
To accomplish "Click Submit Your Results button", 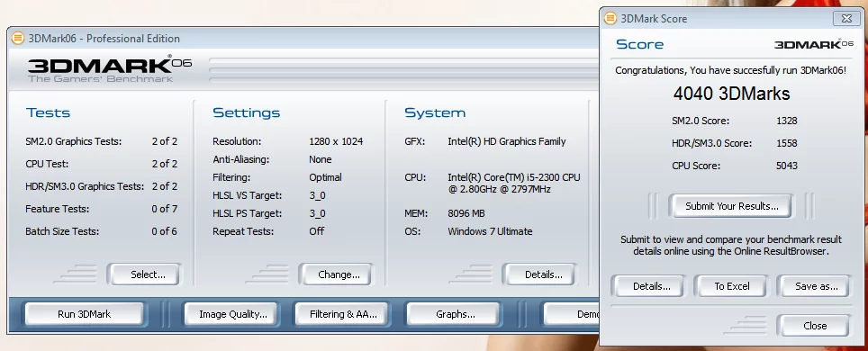I will click(732, 206).
